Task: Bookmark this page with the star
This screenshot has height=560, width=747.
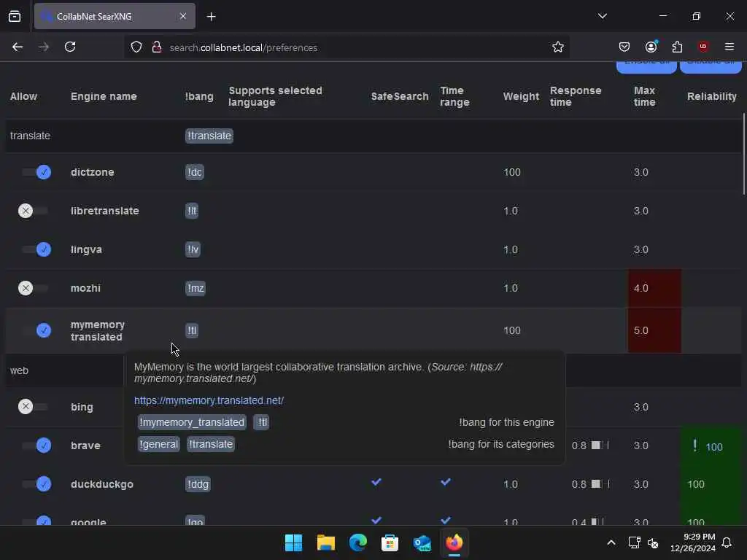Action: [x=558, y=47]
